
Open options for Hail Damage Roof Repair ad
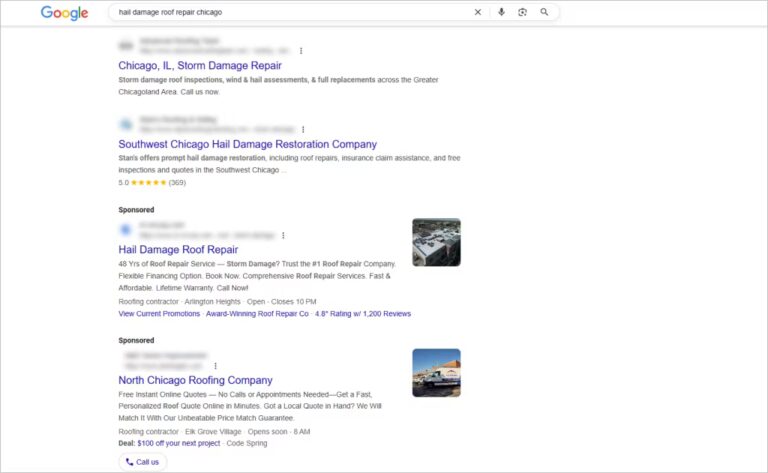(283, 236)
